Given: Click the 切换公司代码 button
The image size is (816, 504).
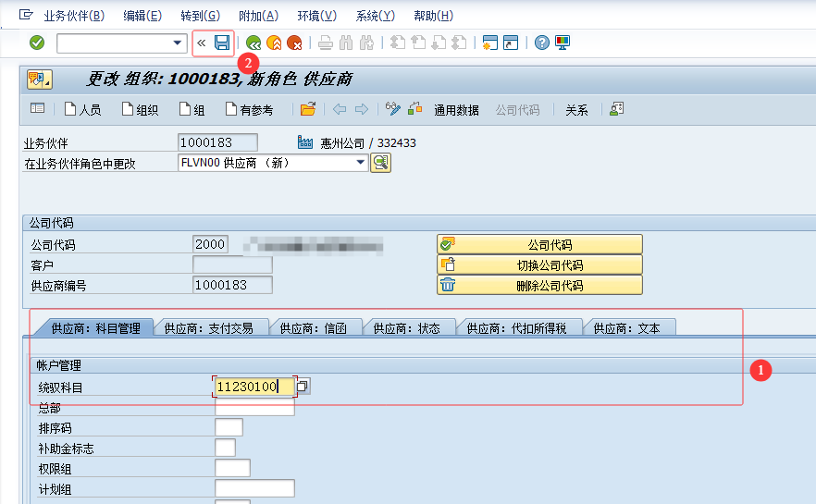Looking at the screenshot, I should 539,264.
